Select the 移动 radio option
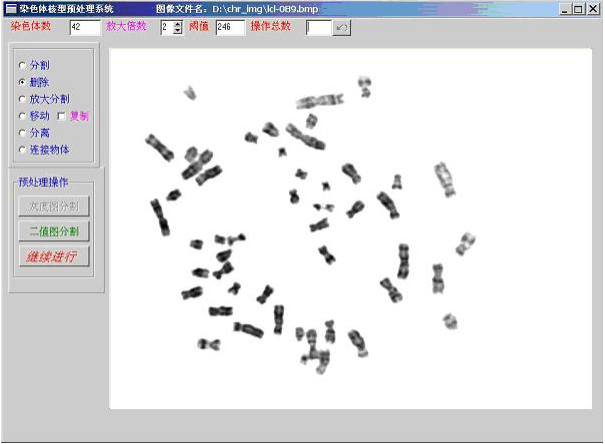The width and height of the screenshot is (605, 444). pos(22,116)
